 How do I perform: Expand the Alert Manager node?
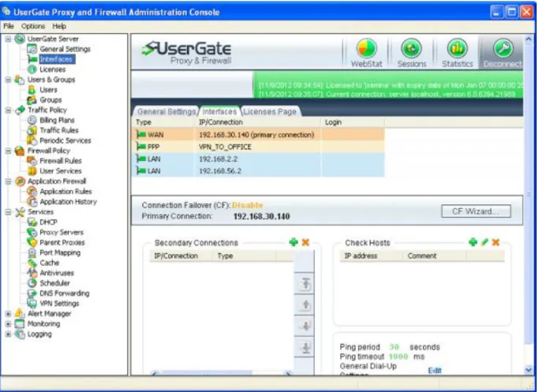8,314
